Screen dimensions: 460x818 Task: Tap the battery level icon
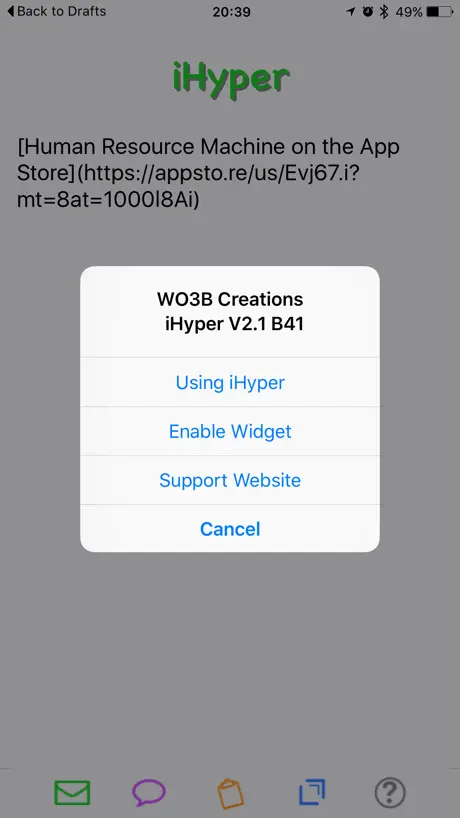440,11
